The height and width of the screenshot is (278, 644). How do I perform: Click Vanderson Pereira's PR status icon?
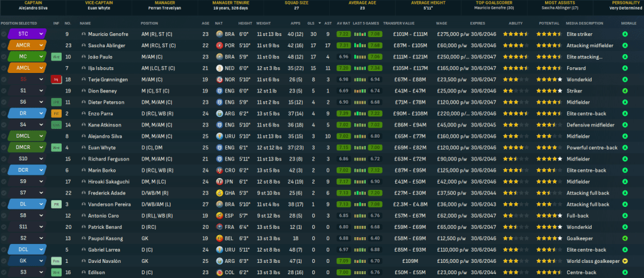pyautogui.click(x=55, y=204)
